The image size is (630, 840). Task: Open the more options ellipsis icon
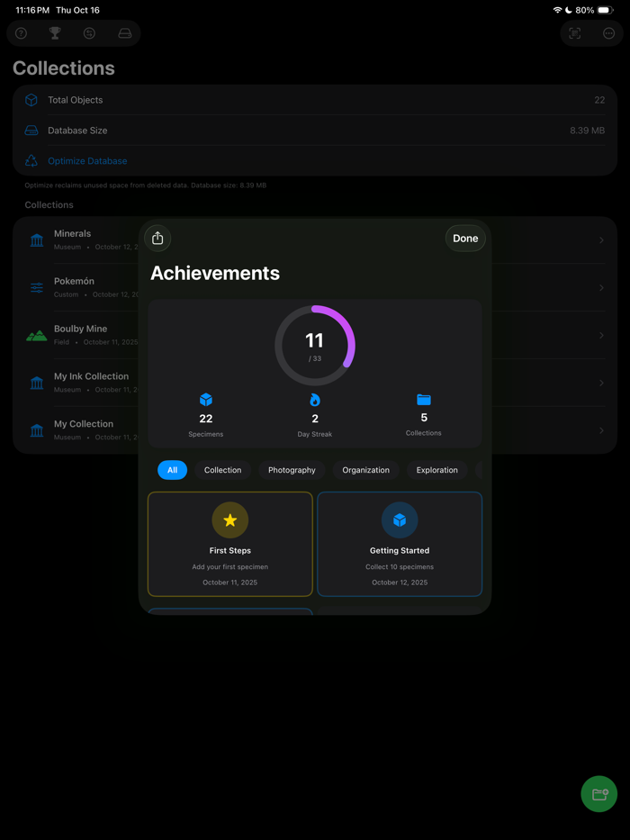point(609,33)
